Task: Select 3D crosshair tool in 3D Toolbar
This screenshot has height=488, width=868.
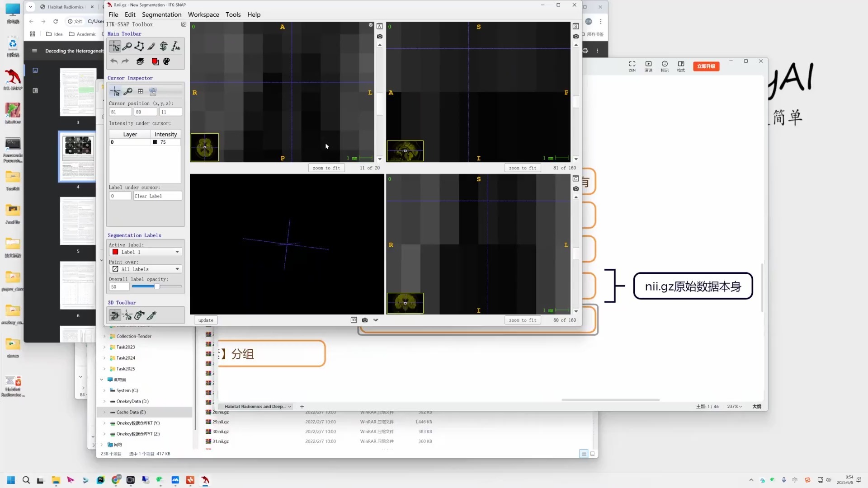Action: pos(127,315)
